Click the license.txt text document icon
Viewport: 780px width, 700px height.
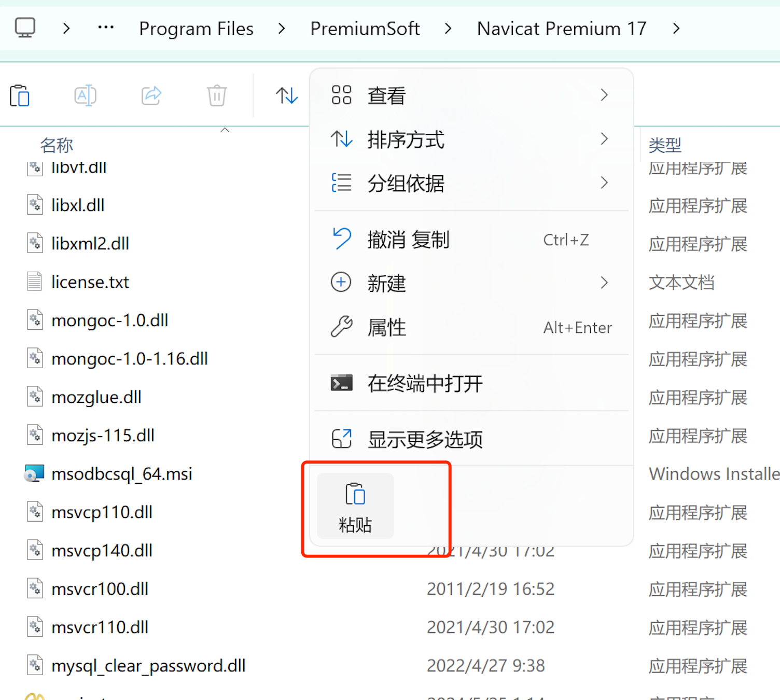[34, 281]
